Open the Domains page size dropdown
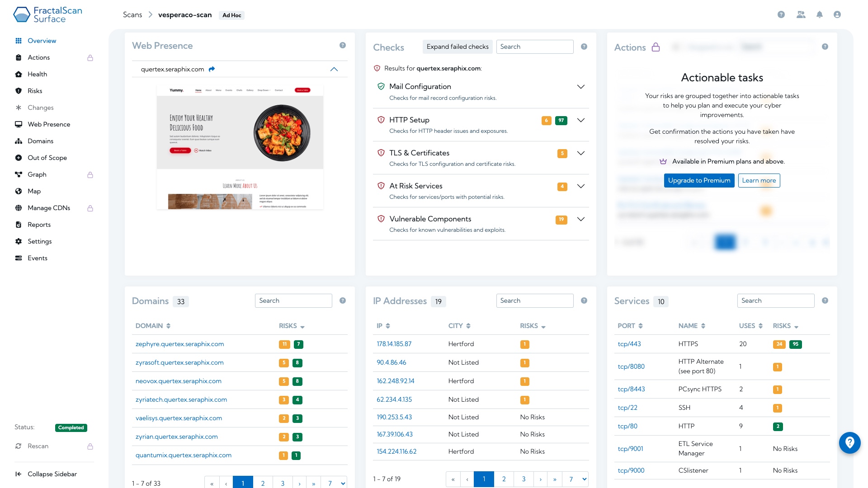868x488 pixels. (x=334, y=483)
